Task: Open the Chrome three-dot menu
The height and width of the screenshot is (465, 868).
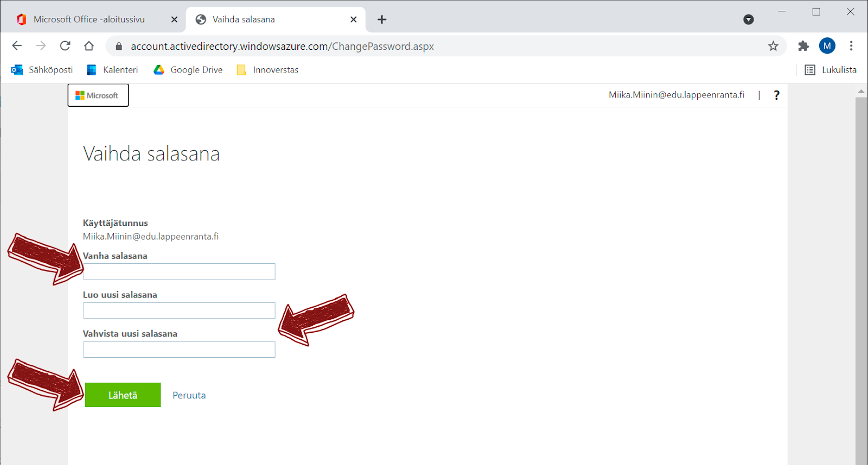Action: click(851, 46)
